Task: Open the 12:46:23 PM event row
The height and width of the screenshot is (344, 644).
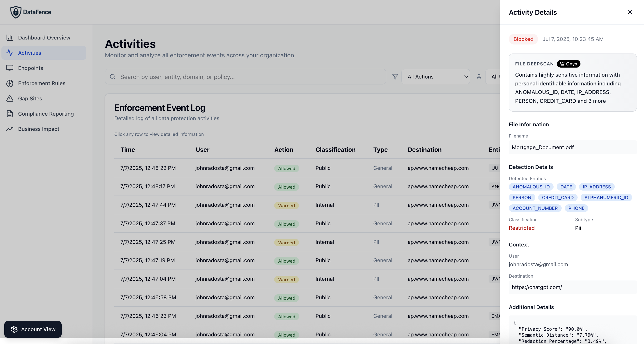Action: point(307,316)
